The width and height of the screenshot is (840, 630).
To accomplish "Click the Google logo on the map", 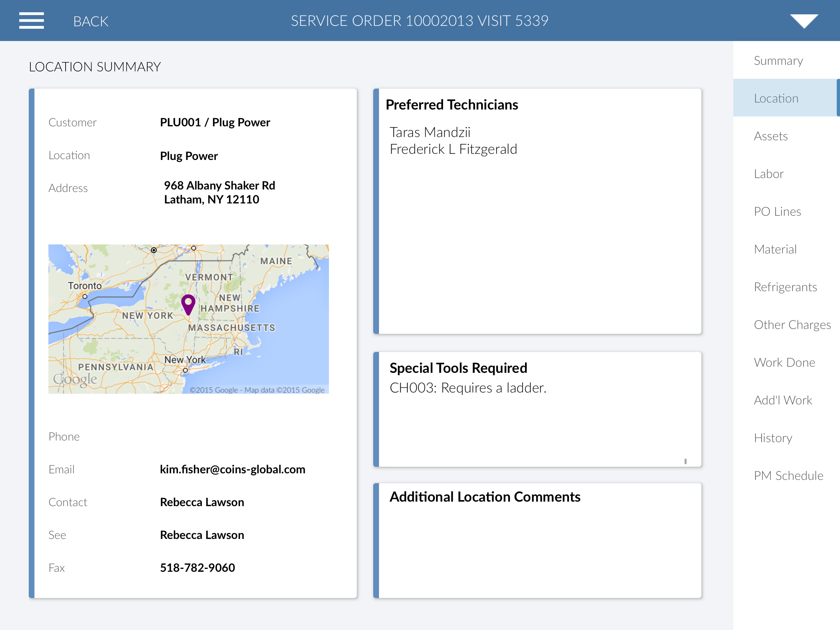I will (x=75, y=379).
